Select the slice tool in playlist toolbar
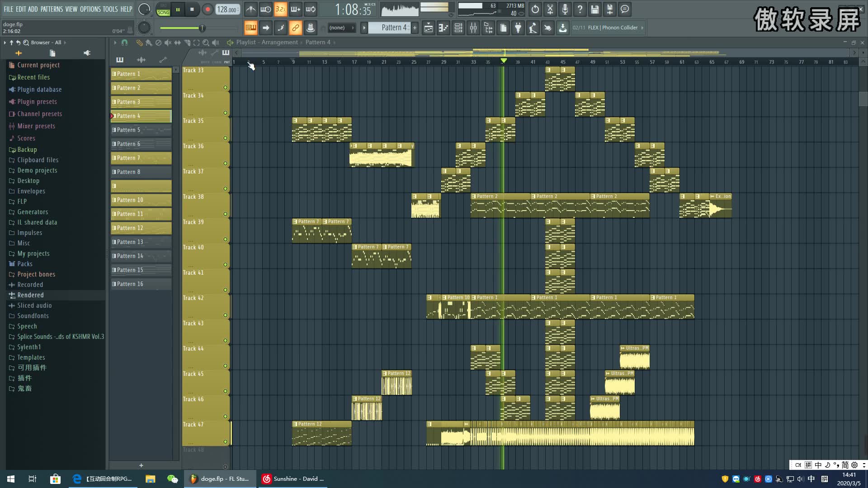868x488 pixels. point(187,42)
